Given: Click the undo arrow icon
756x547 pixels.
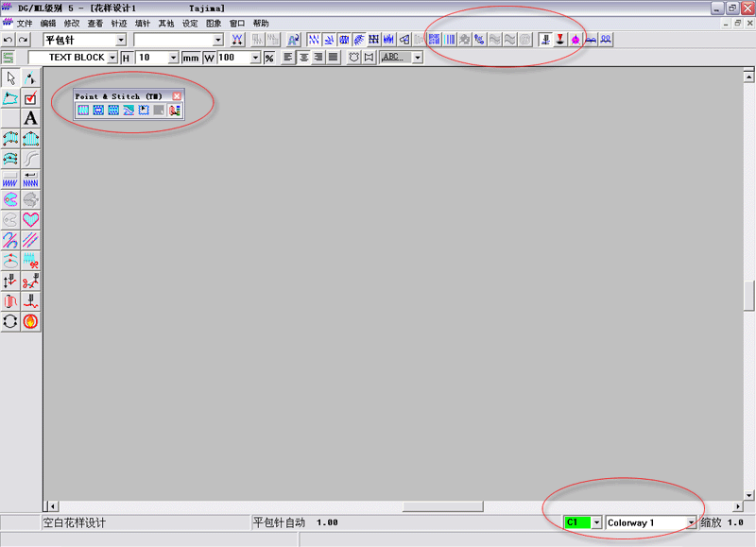Looking at the screenshot, I should 9,40.
